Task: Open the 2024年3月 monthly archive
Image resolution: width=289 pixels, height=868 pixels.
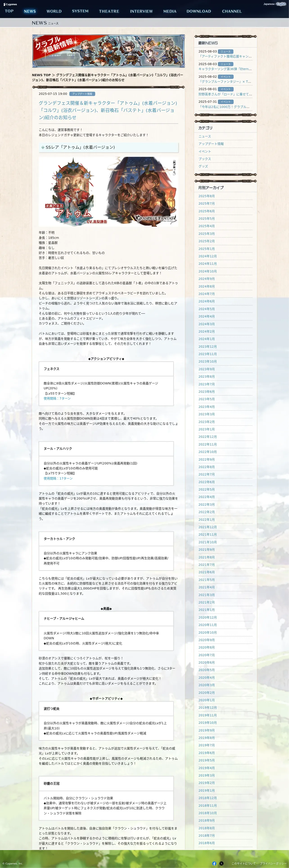Action: 206,324
